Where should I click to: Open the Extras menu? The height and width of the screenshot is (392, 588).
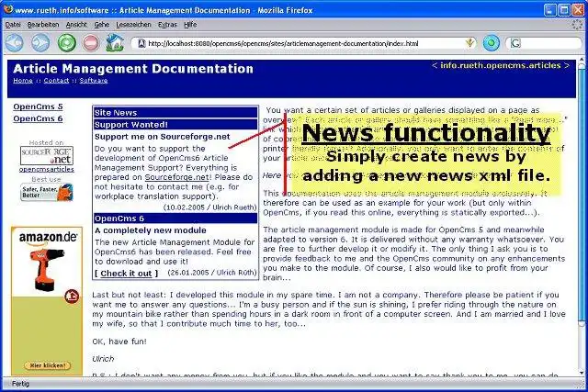click(167, 25)
